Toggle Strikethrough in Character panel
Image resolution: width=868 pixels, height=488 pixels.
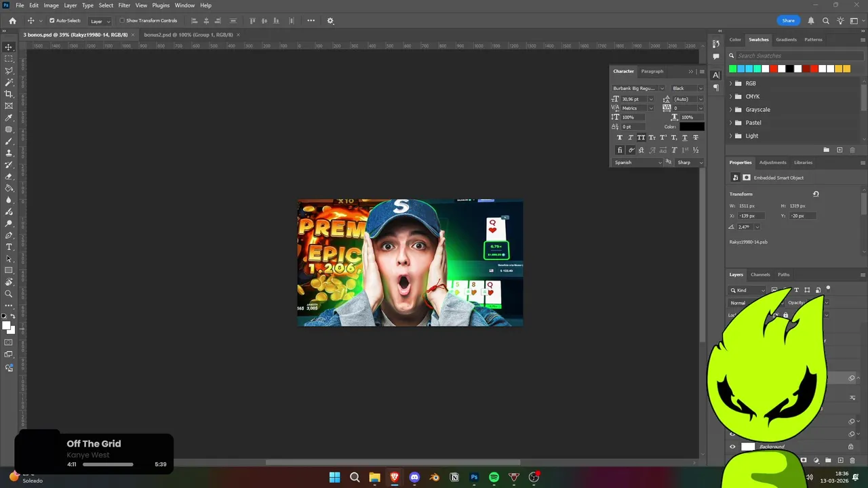(696, 138)
